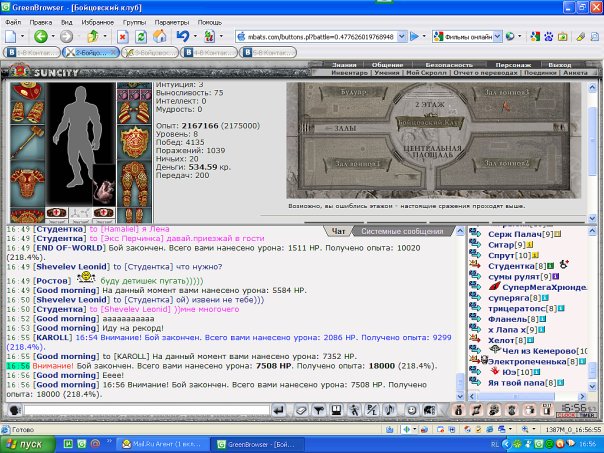Toggle the P/L translit button in chat bar

click(372, 411)
